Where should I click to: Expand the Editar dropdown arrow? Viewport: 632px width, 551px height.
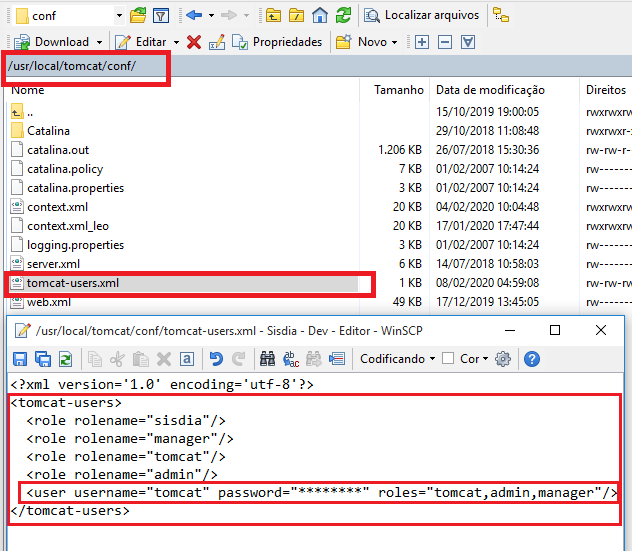176,42
